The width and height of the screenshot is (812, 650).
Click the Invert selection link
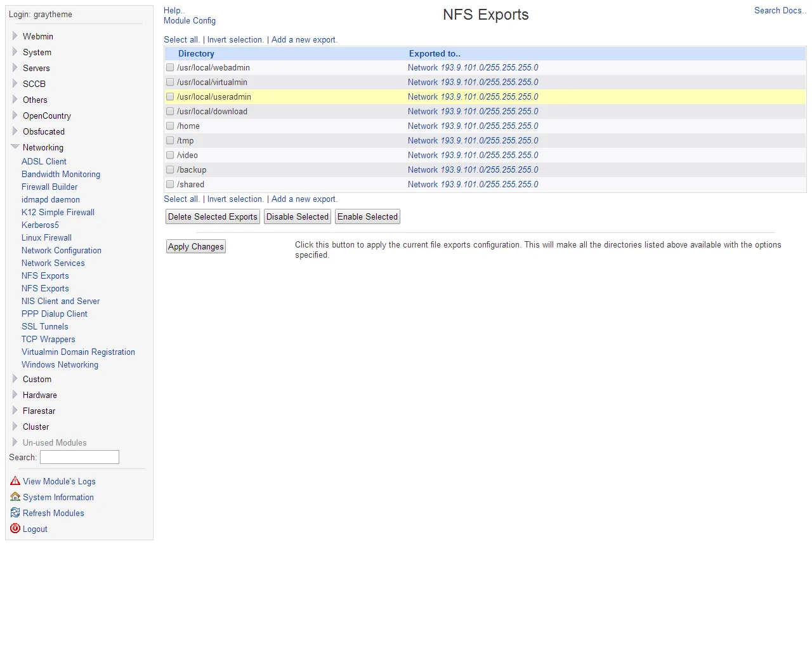(x=235, y=39)
